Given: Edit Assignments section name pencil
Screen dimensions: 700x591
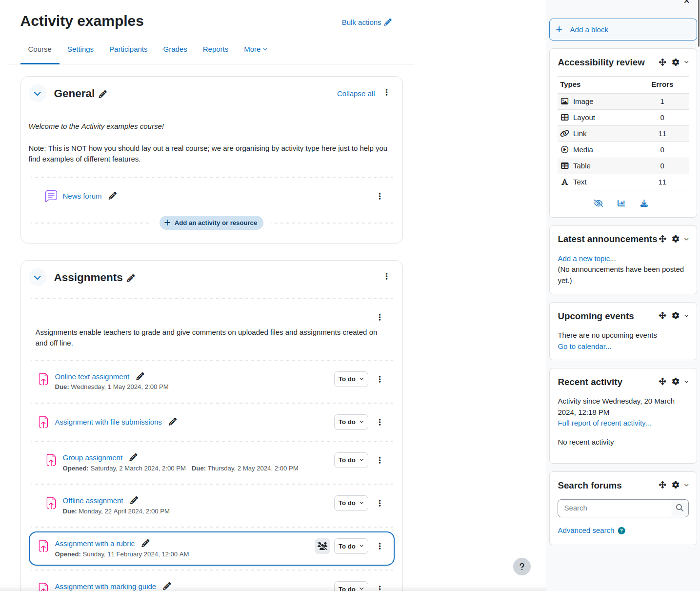Looking at the screenshot, I should point(131,278).
